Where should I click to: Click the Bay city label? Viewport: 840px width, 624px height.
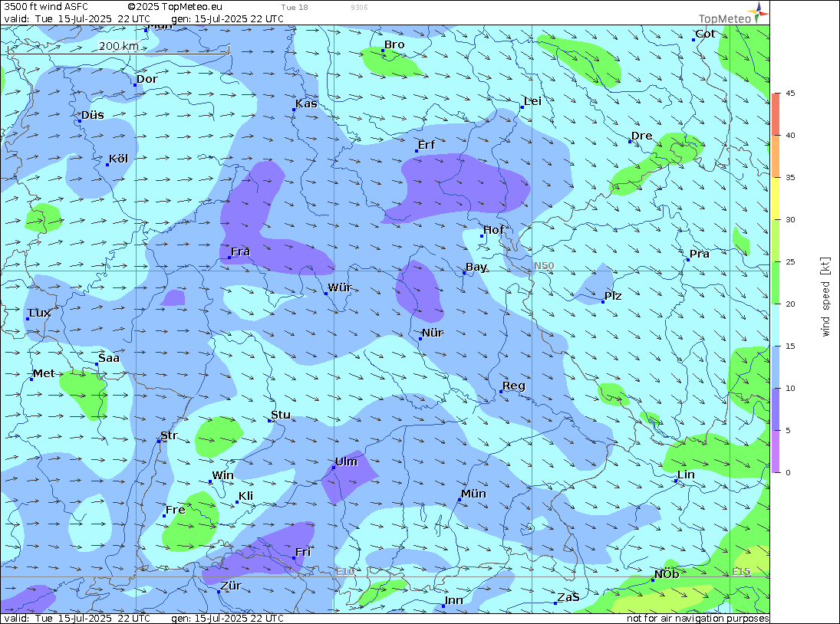[x=476, y=267]
